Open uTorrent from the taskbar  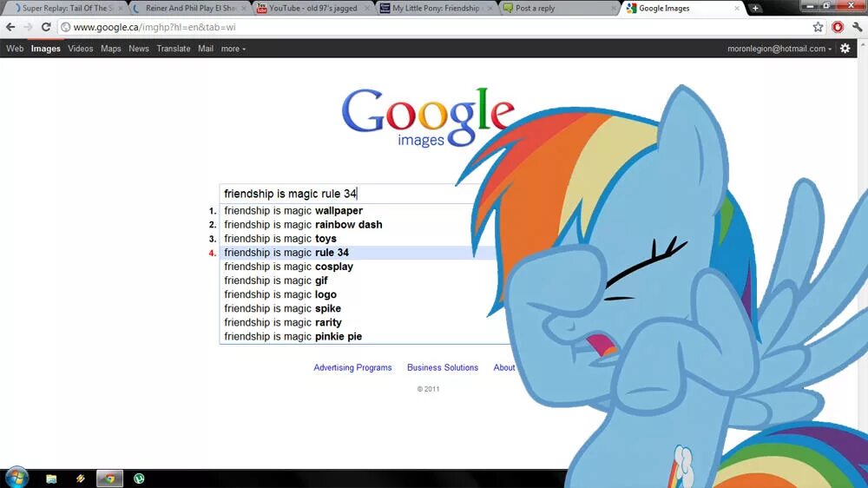point(139,478)
